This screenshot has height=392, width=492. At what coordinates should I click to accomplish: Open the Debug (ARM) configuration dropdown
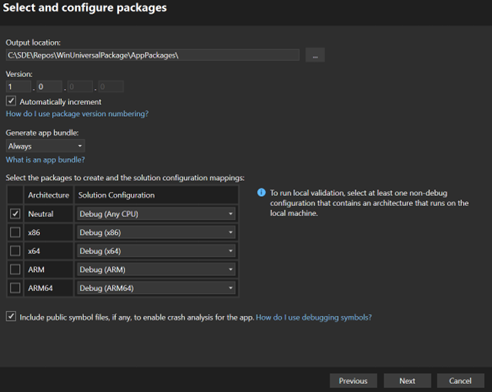coord(156,269)
